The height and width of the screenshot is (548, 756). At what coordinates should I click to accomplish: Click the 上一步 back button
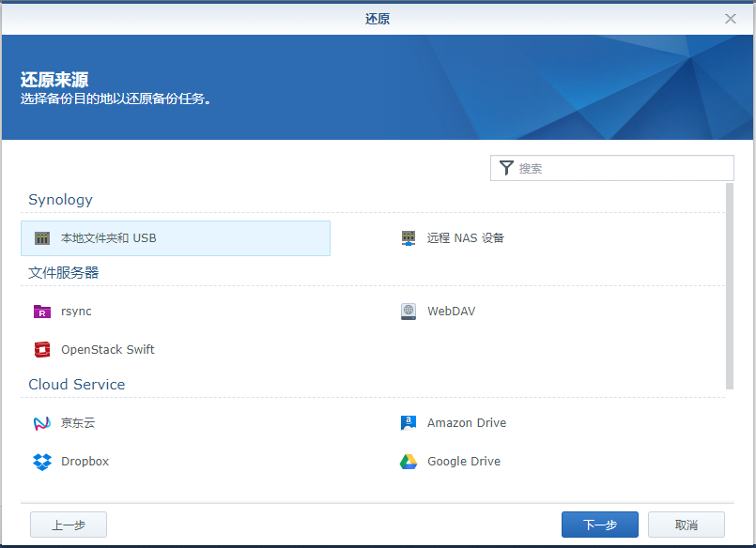point(69,525)
